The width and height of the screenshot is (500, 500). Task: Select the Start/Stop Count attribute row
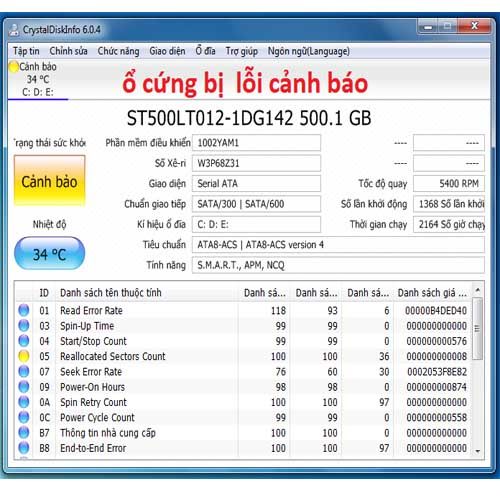coord(243,341)
